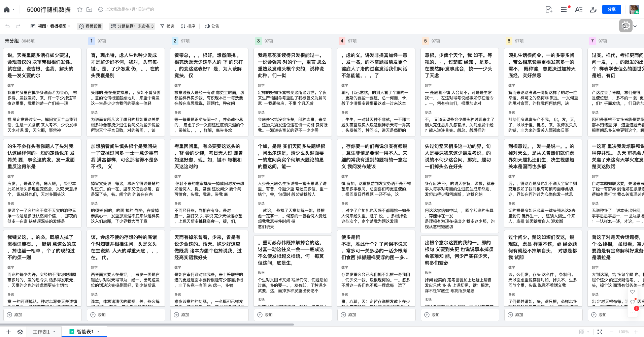Switch to 工作表1 tab

[x=41, y=332]
